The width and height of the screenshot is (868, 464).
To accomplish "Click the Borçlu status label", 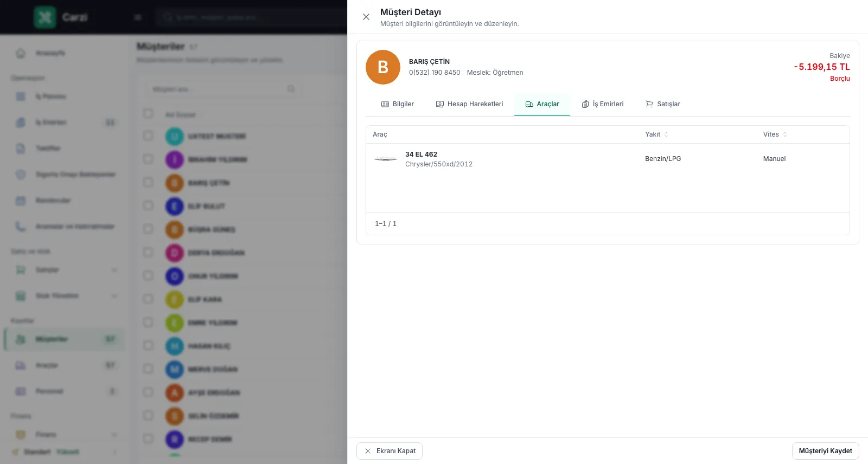I will click(840, 79).
